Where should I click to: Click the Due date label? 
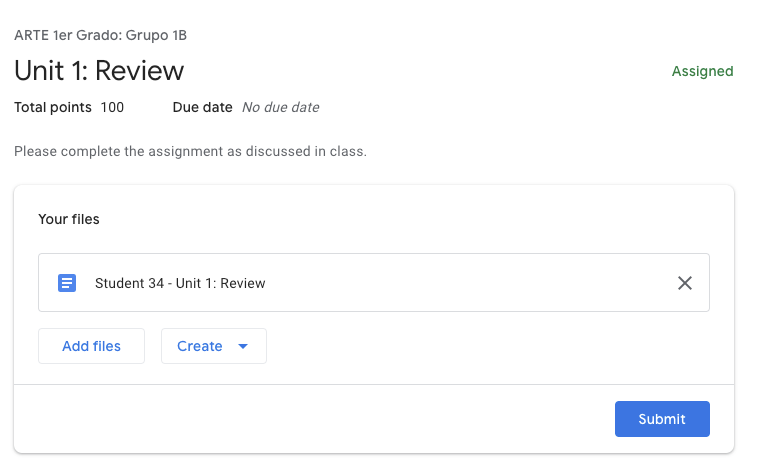coord(202,107)
